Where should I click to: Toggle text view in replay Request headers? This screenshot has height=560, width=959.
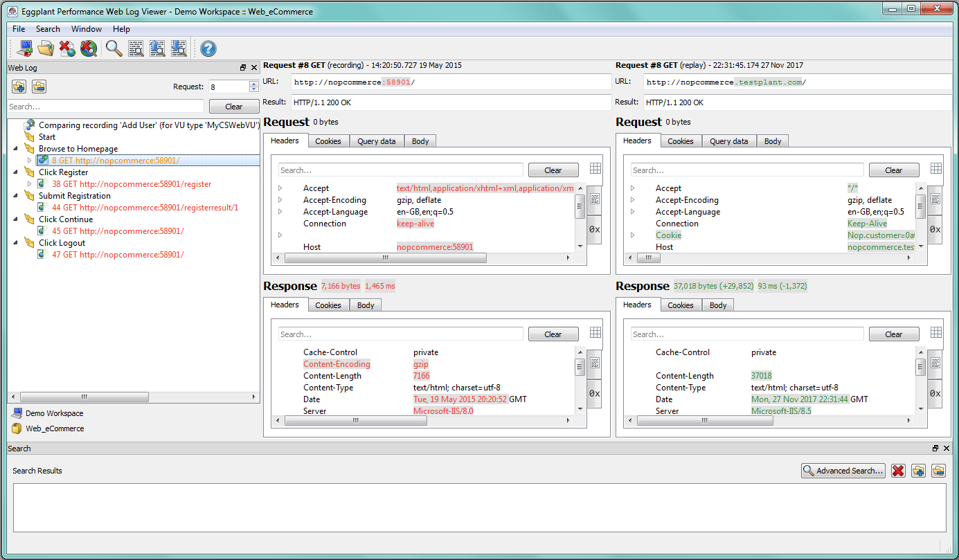point(935,199)
